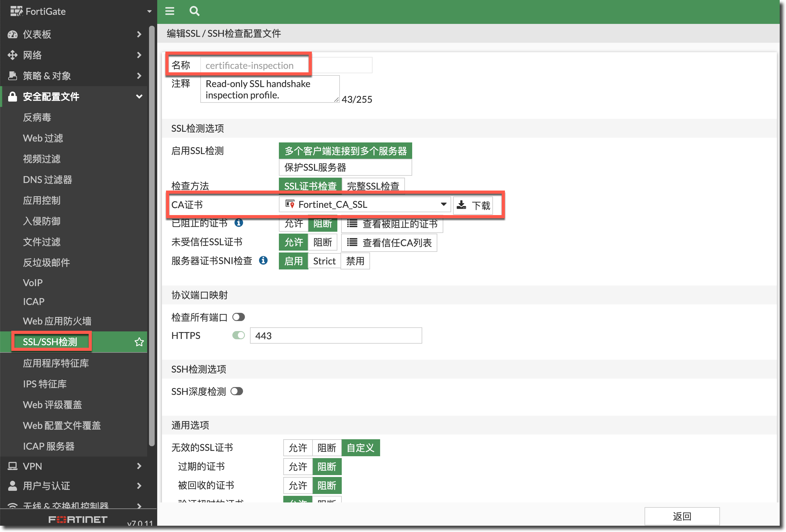786x532 pixels.
Task: Click the search magnifier icon
Action: (x=194, y=11)
